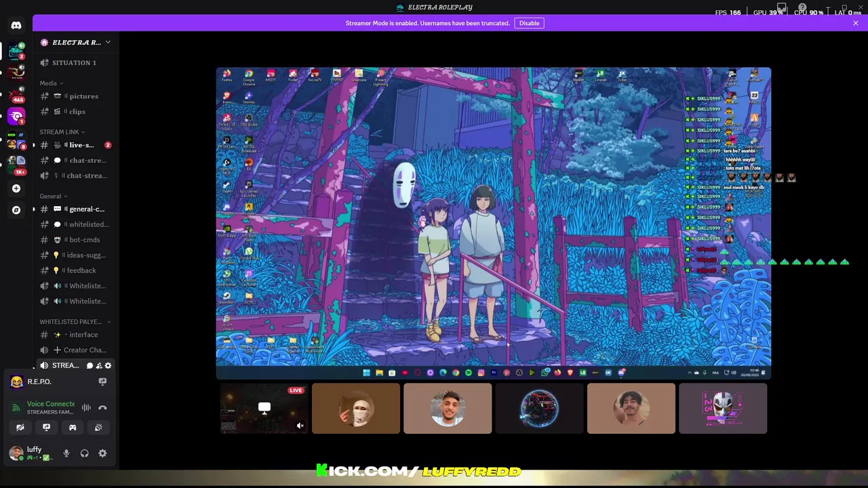Click invite icon on STREA... voice channel

(99, 366)
